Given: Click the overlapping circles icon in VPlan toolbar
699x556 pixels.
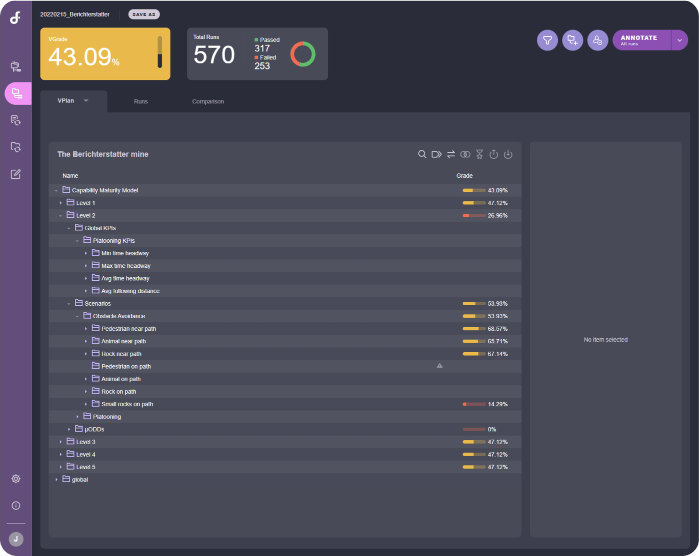Looking at the screenshot, I should pyautogui.click(x=465, y=154).
